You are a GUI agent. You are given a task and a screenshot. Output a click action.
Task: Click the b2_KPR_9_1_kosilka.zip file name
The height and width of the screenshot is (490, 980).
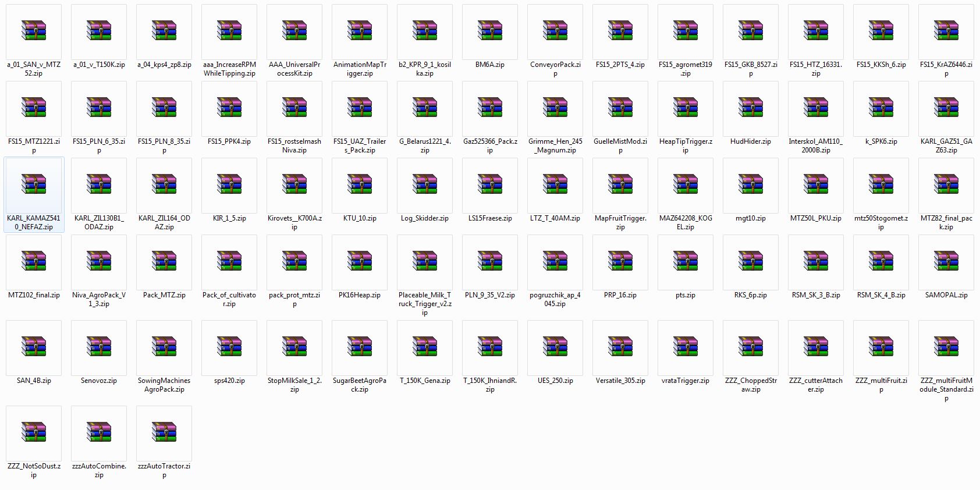pyautogui.click(x=425, y=69)
